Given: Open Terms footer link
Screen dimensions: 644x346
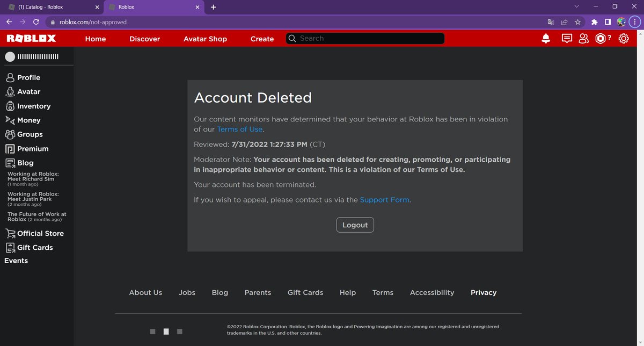Looking at the screenshot, I should click(x=383, y=293).
